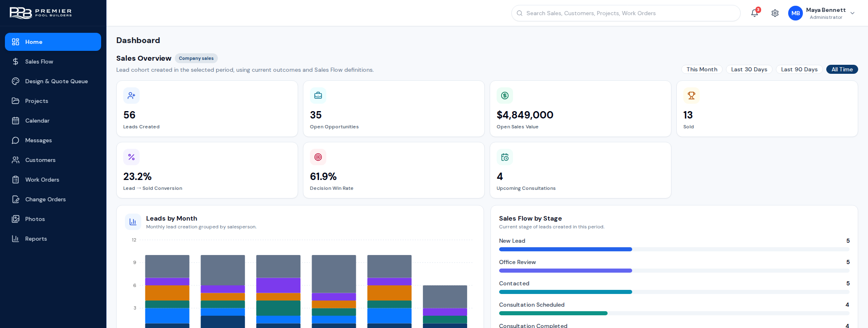Click the Leads by Month chart icon

133,222
